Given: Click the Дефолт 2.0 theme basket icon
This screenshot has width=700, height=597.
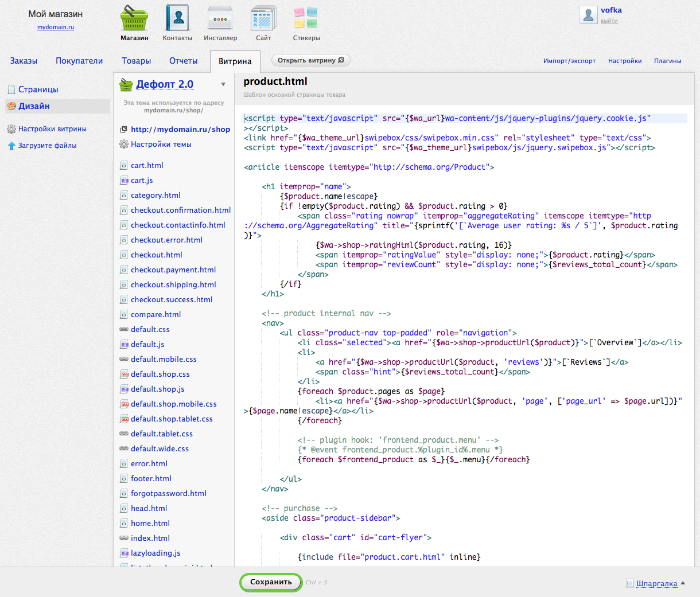Looking at the screenshot, I should click(x=126, y=85).
